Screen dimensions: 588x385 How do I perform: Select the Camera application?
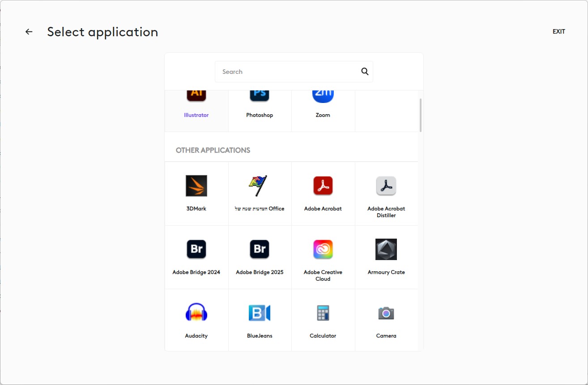coord(386,313)
